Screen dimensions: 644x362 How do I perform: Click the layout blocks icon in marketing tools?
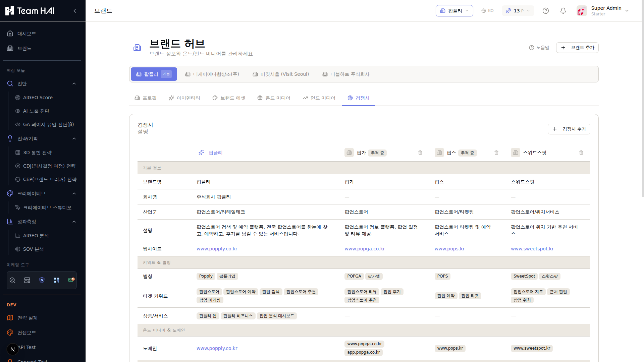(27, 280)
